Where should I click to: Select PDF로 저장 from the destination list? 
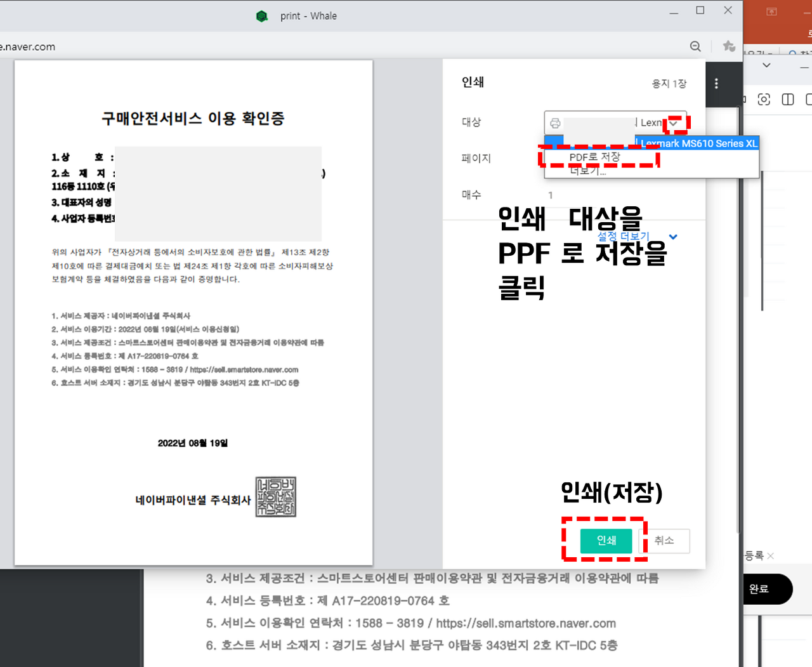pos(594,157)
